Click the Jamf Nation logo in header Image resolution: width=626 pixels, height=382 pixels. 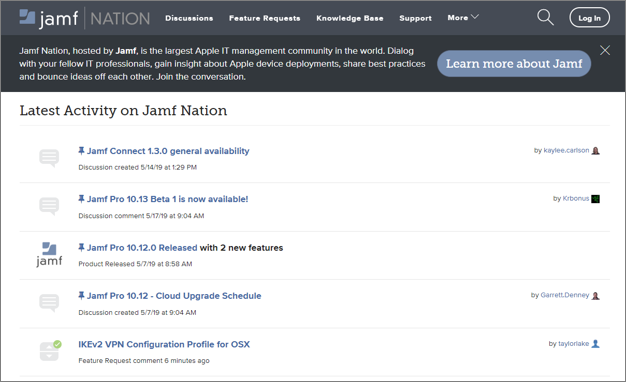point(85,18)
